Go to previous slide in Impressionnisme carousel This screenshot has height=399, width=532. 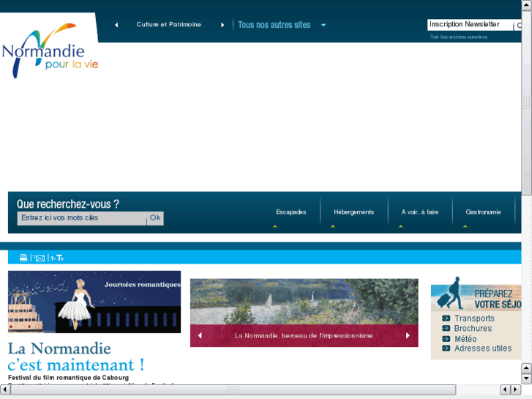pos(200,335)
